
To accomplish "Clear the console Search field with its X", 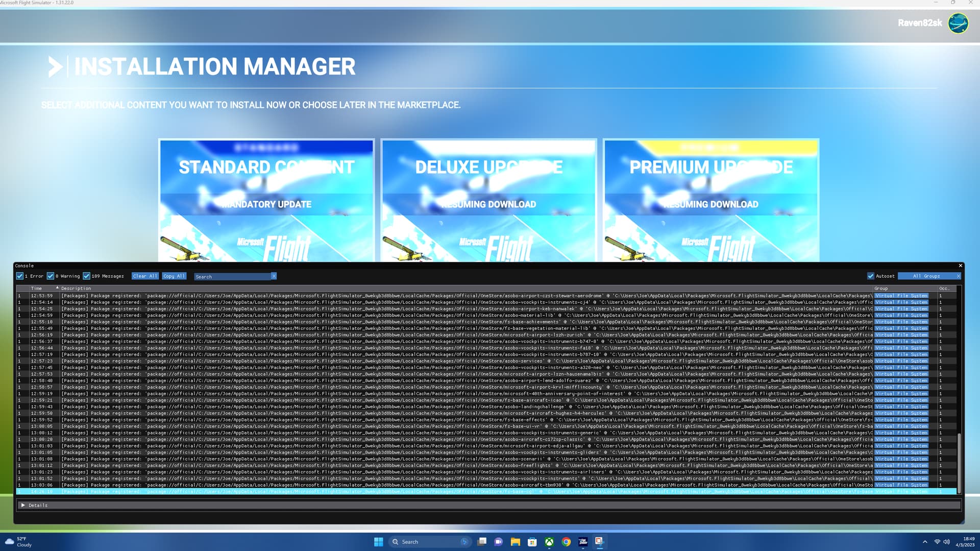I will [x=274, y=276].
